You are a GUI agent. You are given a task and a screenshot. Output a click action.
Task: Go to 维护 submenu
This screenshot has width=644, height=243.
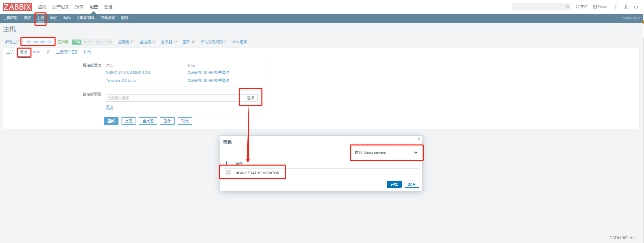click(54, 18)
